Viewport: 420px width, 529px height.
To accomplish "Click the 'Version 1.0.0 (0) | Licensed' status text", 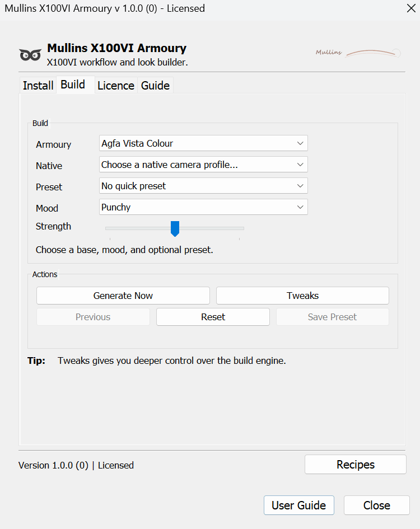I will (x=76, y=465).
